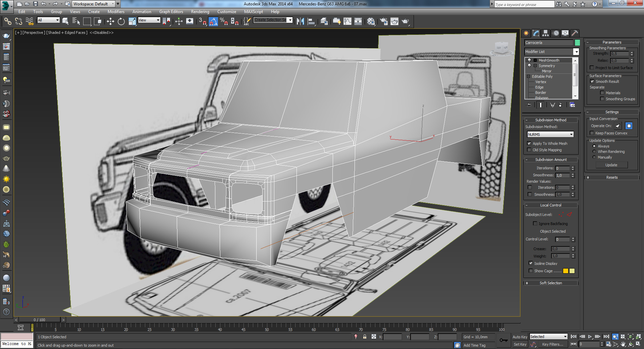
Task: Activate the Select and Rotate tool
Action: (121, 21)
